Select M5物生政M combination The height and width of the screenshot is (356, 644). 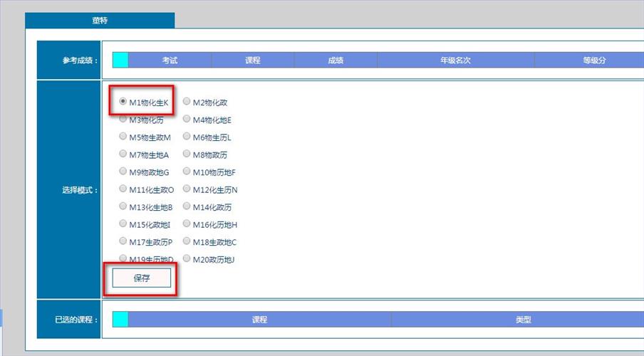click(x=123, y=137)
